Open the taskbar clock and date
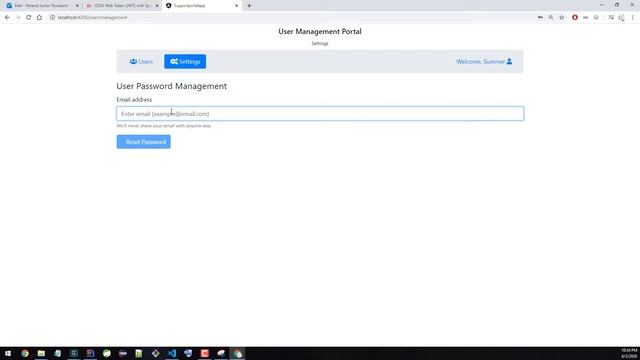The height and width of the screenshot is (360, 640). click(x=629, y=353)
